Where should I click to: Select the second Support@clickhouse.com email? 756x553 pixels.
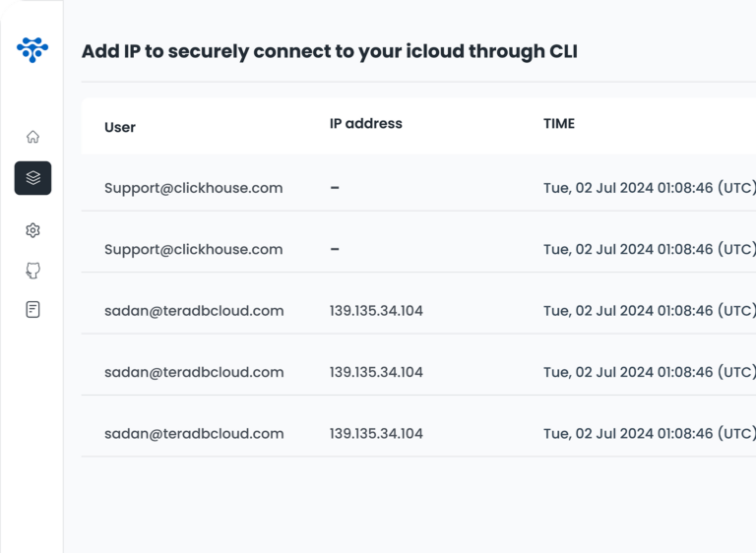point(193,249)
